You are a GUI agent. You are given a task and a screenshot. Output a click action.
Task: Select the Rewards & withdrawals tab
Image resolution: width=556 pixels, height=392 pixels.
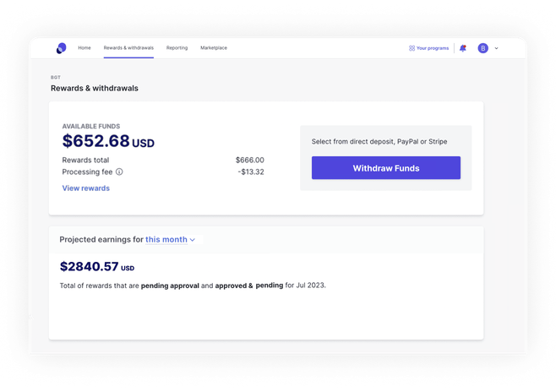coord(128,48)
